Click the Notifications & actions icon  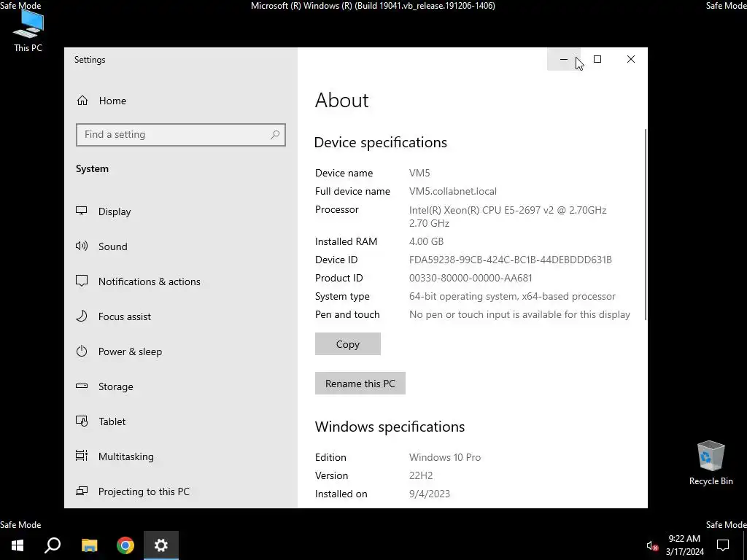pos(82,281)
